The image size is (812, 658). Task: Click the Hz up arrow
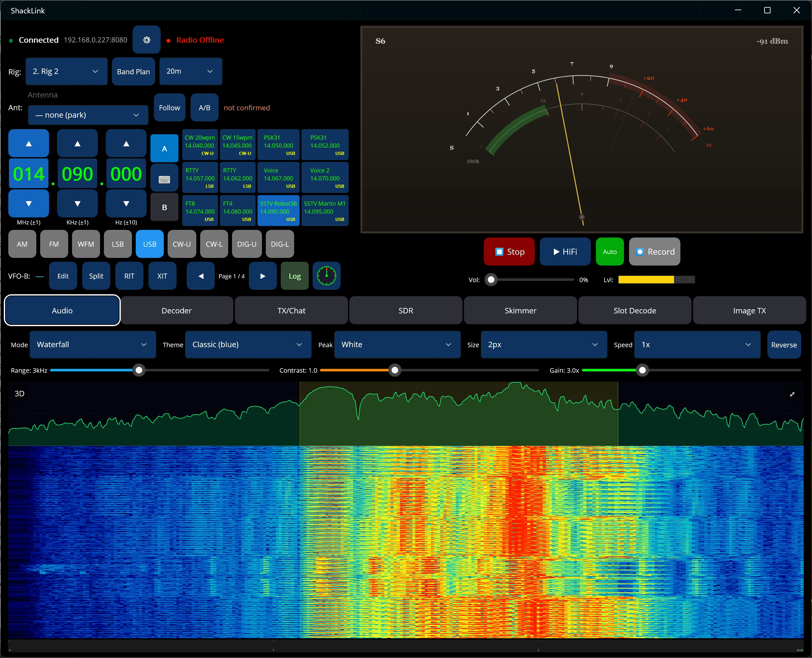coord(126,144)
